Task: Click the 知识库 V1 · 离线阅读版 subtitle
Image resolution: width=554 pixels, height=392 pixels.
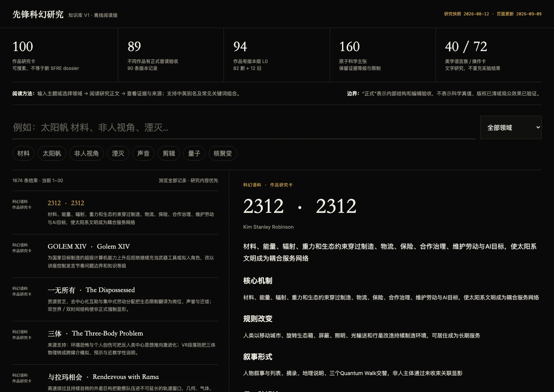Action: (x=93, y=15)
